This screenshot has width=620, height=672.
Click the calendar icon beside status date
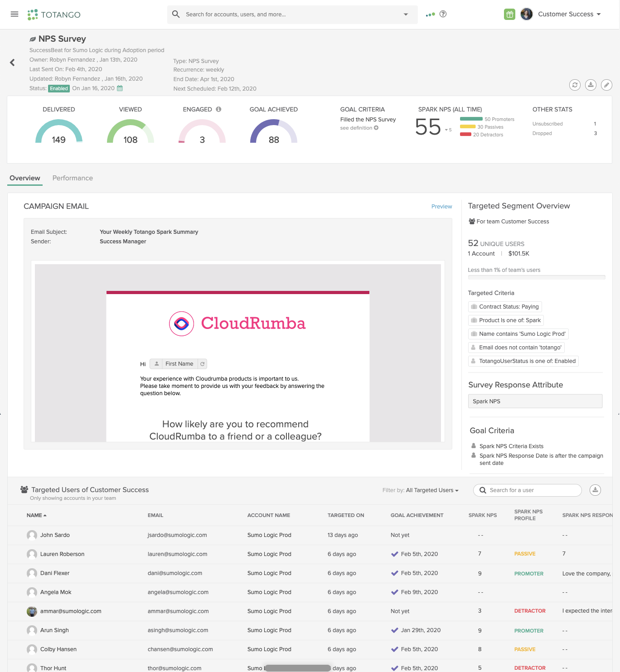(120, 88)
